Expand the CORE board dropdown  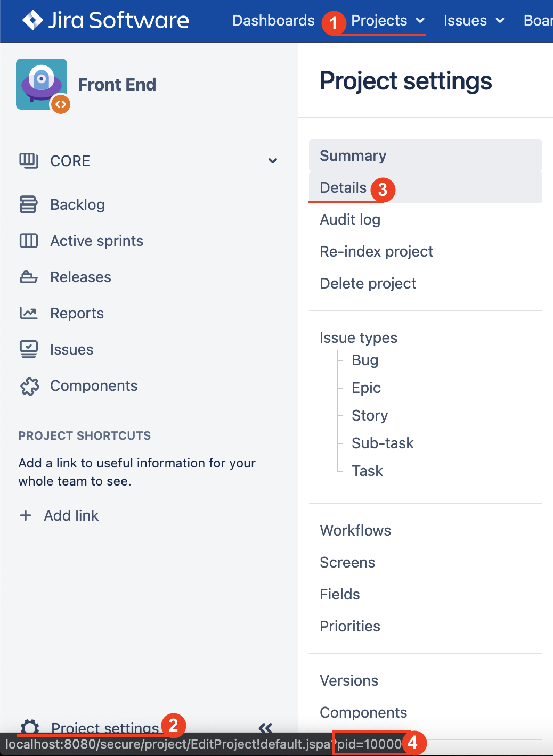click(x=273, y=161)
